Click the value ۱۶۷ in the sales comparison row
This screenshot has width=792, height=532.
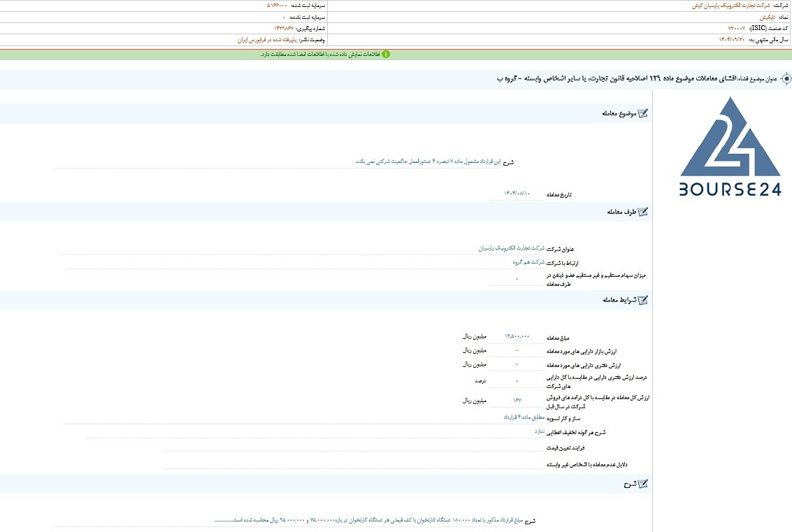pyautogui.click(x=517, y=400)
